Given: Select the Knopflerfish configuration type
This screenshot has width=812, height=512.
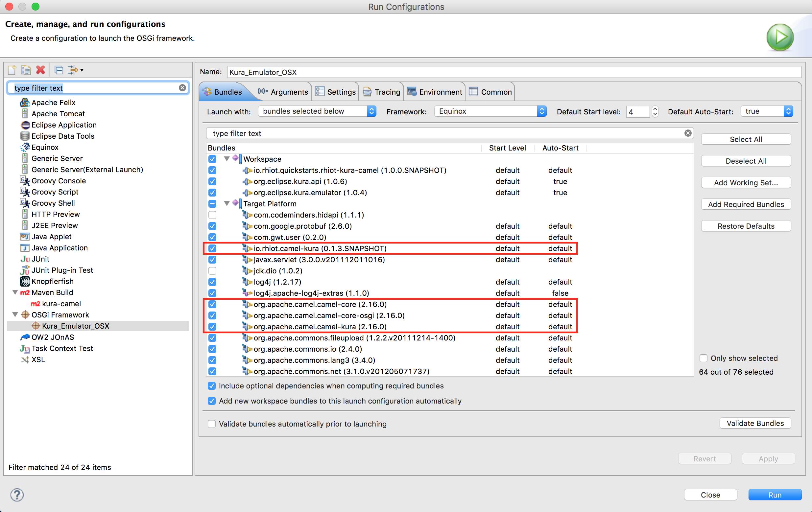Looking at the screenshot, I should 52,281.
